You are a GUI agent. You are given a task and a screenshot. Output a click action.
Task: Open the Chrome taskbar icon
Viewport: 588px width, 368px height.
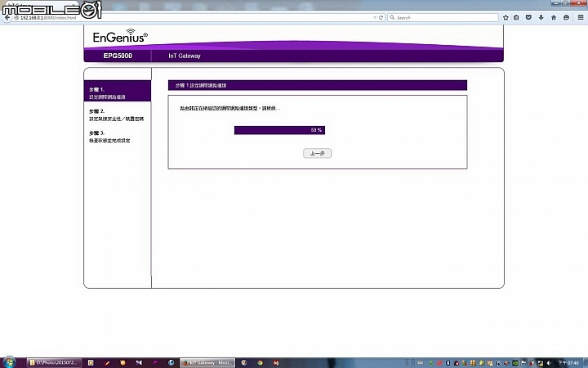pos(260,363)
